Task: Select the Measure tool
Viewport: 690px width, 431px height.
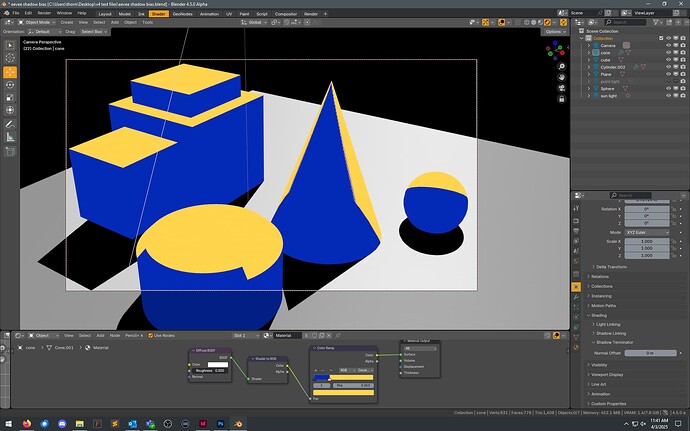Action: tap(10, 137)
